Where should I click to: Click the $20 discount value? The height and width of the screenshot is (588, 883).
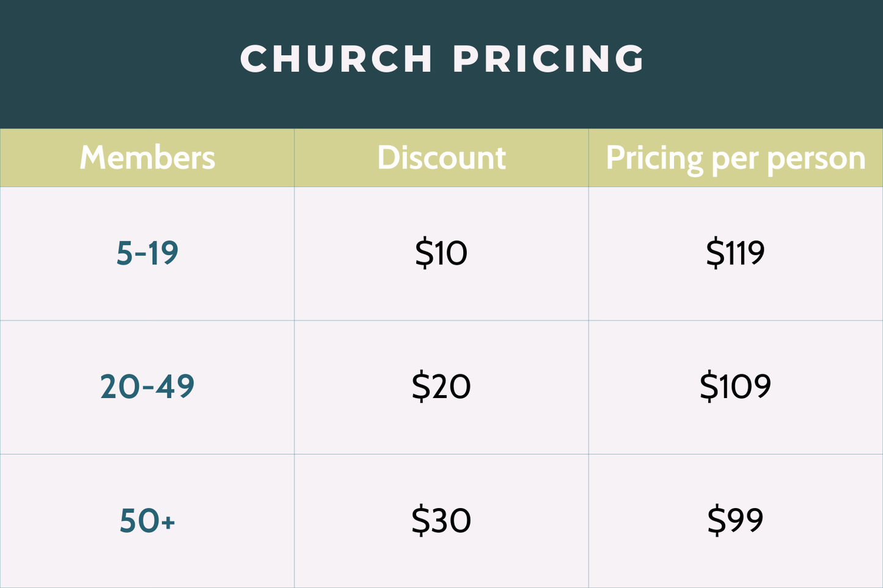point(441,387)
